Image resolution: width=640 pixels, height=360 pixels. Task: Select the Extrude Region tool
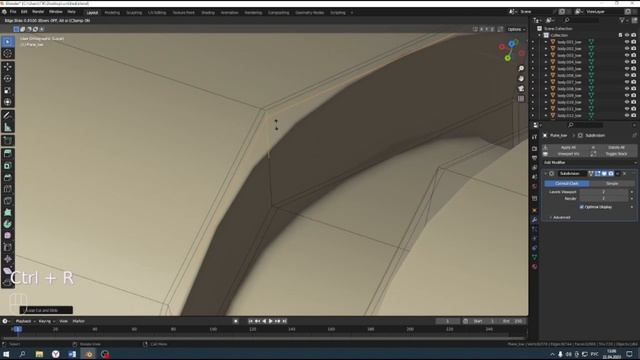pyautogui.click(x=8, y=154)
